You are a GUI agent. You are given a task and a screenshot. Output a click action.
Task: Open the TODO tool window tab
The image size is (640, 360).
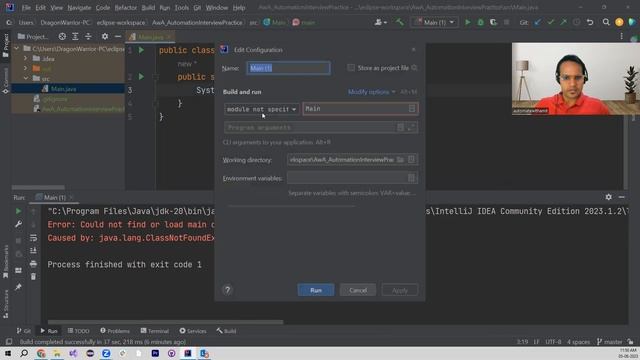[x=78, y=331]
